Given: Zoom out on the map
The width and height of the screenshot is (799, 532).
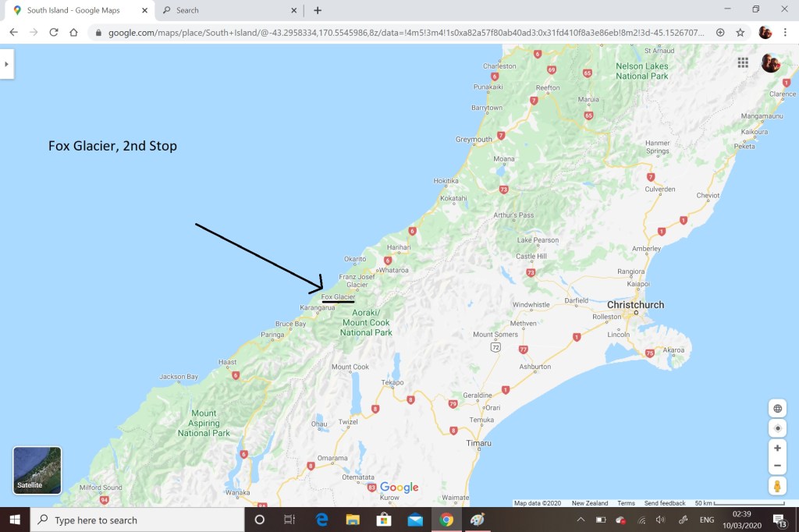Looking at the screenshot, I should point(777,466).
